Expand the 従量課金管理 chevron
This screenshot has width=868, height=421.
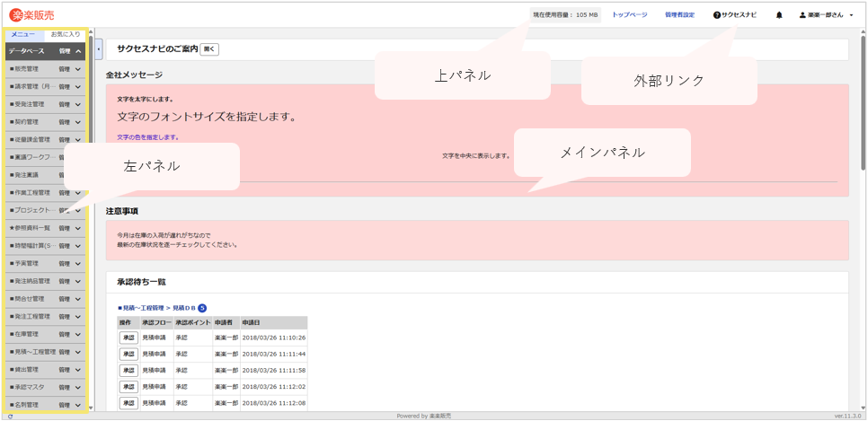77,140
